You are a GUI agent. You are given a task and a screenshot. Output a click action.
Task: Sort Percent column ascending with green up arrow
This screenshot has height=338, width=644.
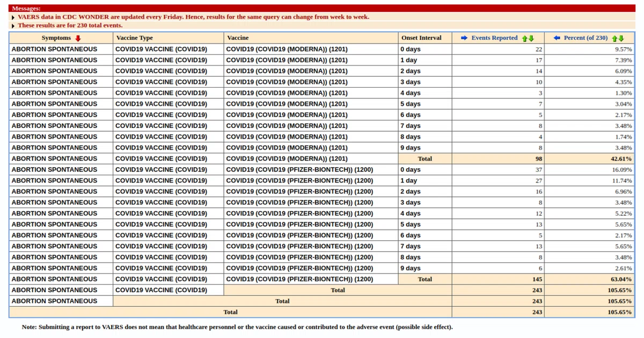click(x=615, y=38)
